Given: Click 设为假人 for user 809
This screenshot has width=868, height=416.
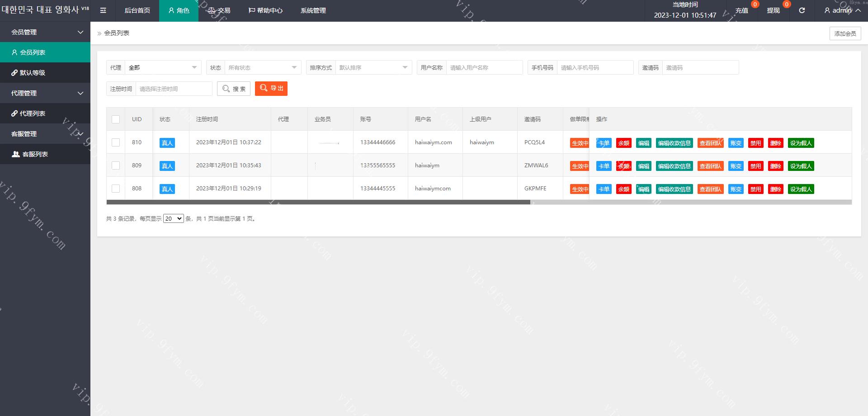Looking at the screenshot, I should [801, 166].
